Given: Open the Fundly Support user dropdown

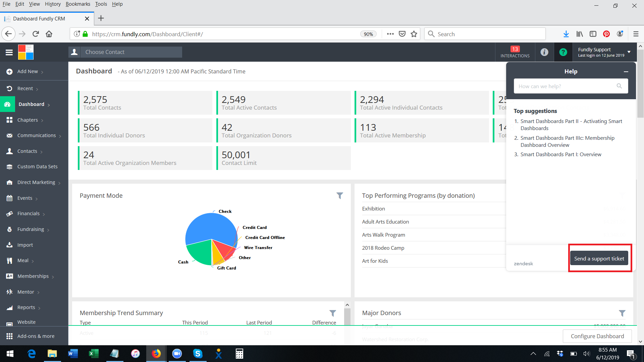Looking at the screenshot, I should (x=604, y=52).
